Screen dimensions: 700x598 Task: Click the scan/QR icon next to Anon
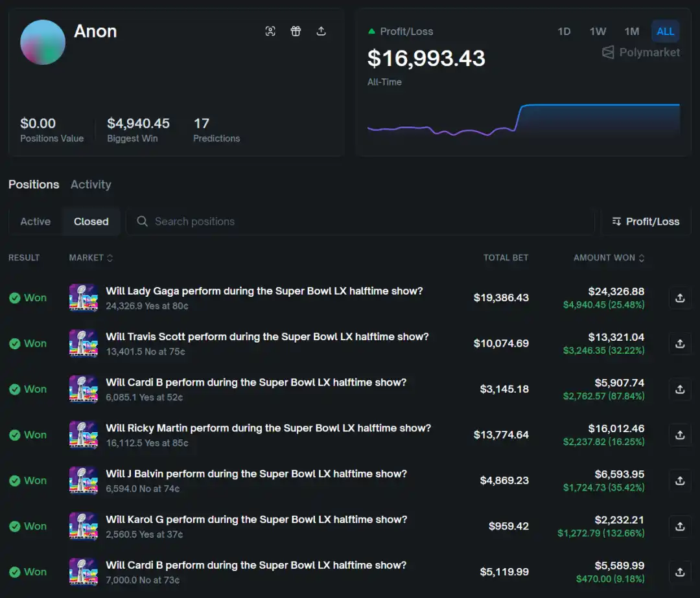click(x=270, y=31)
